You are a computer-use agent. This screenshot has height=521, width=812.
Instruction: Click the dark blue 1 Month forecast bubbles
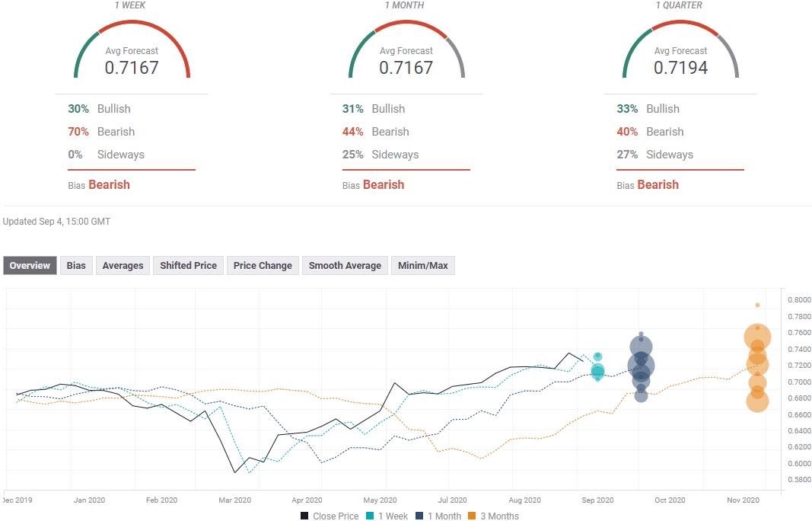(x=641, y=366)
